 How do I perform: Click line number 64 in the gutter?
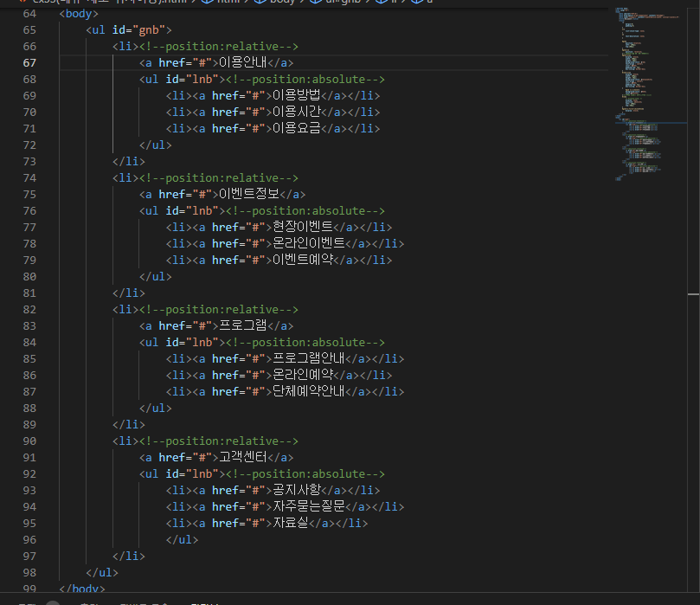tap(29, 14)
